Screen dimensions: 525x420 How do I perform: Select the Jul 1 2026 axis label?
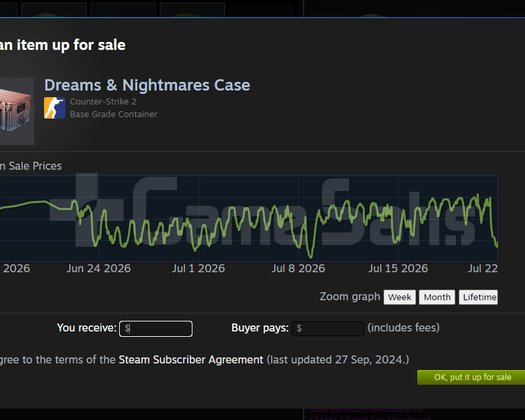click(x=199, y=268)
